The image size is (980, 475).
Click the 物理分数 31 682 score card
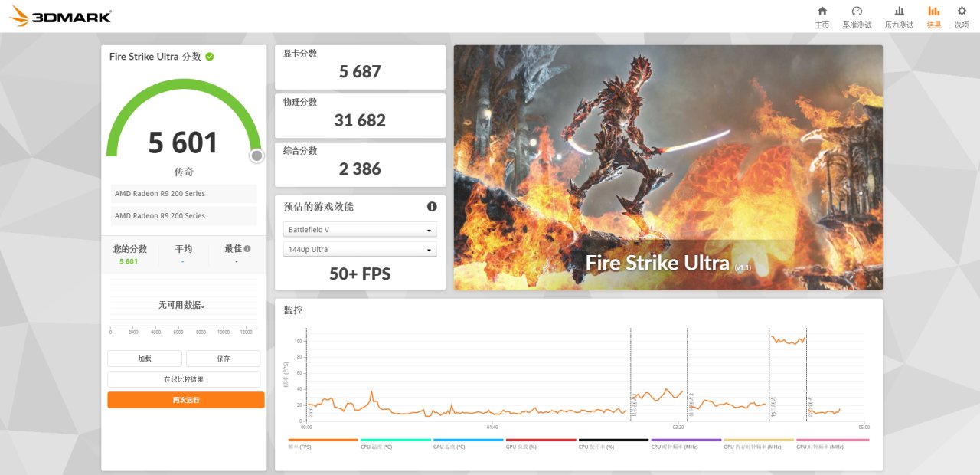pos(360,116)
